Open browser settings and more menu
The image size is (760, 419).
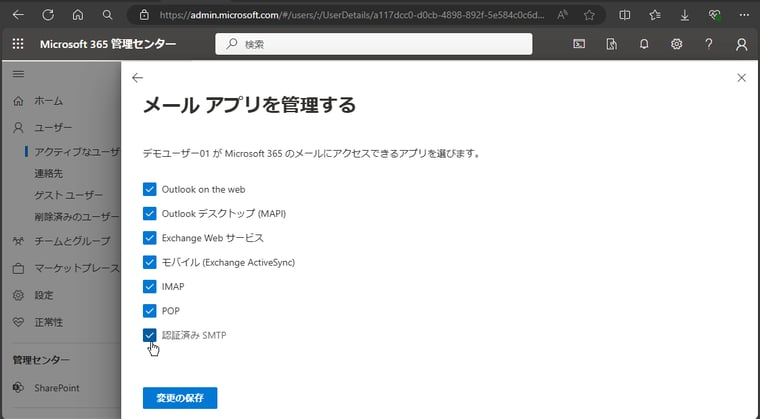(x=744, y=15)
